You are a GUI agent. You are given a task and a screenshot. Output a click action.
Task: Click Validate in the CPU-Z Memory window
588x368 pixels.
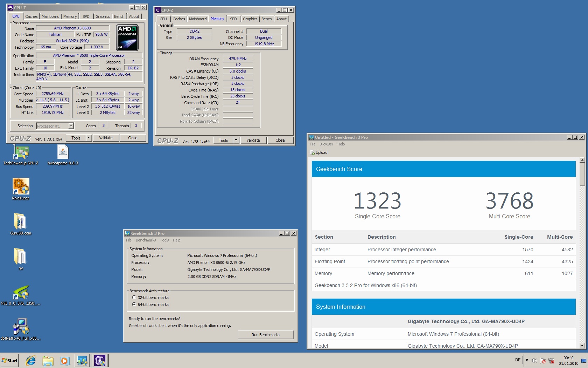click(x=253, y=140)
